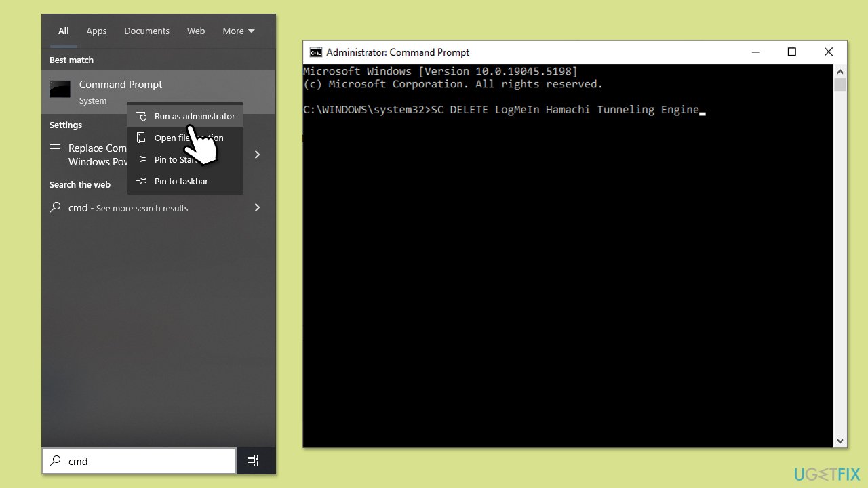Click the Command Prompt scrollbar up arrow
This screenshot has height=488, width=868.
[x=840, y=71]
